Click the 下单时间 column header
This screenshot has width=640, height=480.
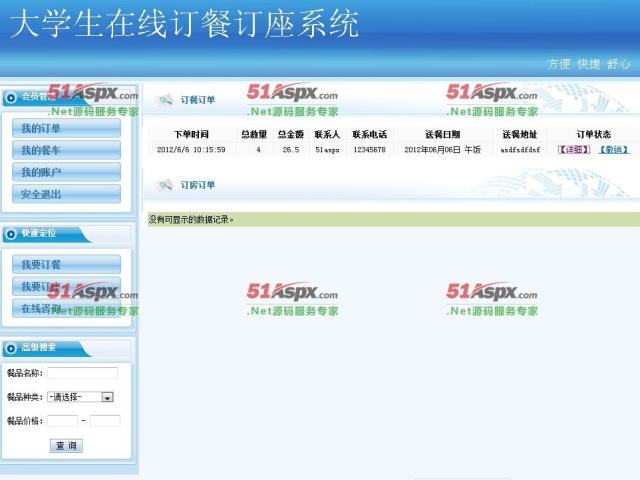(191, 134)
